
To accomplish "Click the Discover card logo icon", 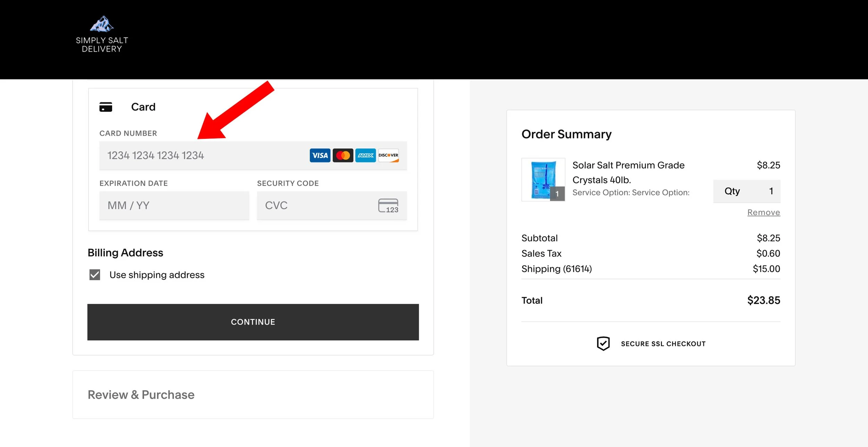I will click(389, 155).
